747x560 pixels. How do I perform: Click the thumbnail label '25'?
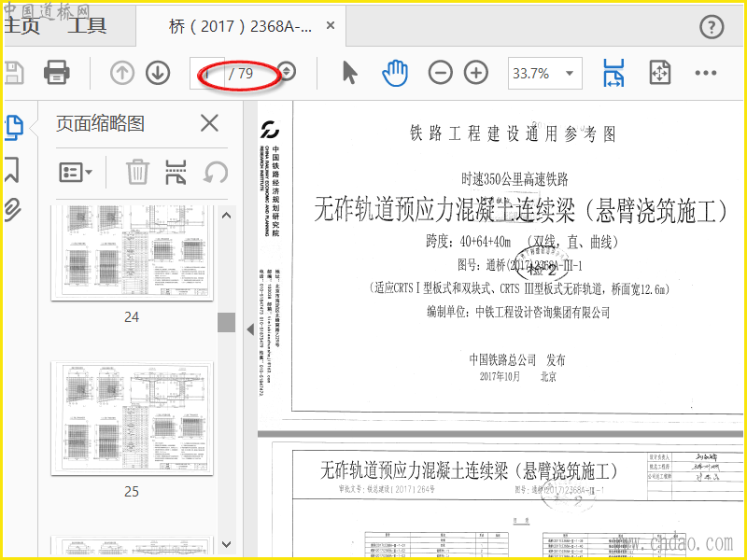(132, 492)
